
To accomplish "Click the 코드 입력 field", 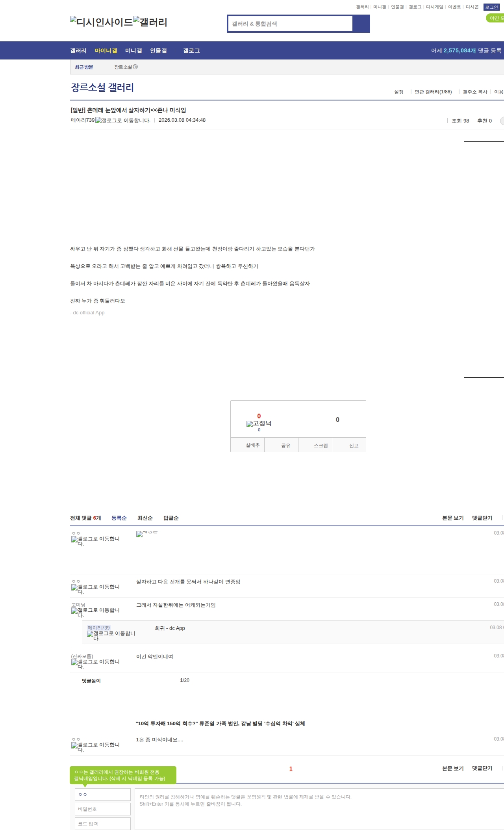I will click(103, 824).
